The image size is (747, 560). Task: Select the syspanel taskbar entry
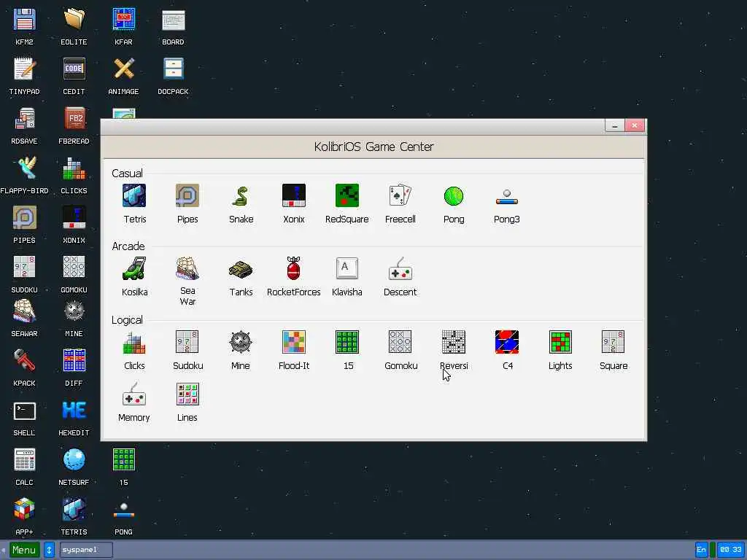[x=86, y=550]
